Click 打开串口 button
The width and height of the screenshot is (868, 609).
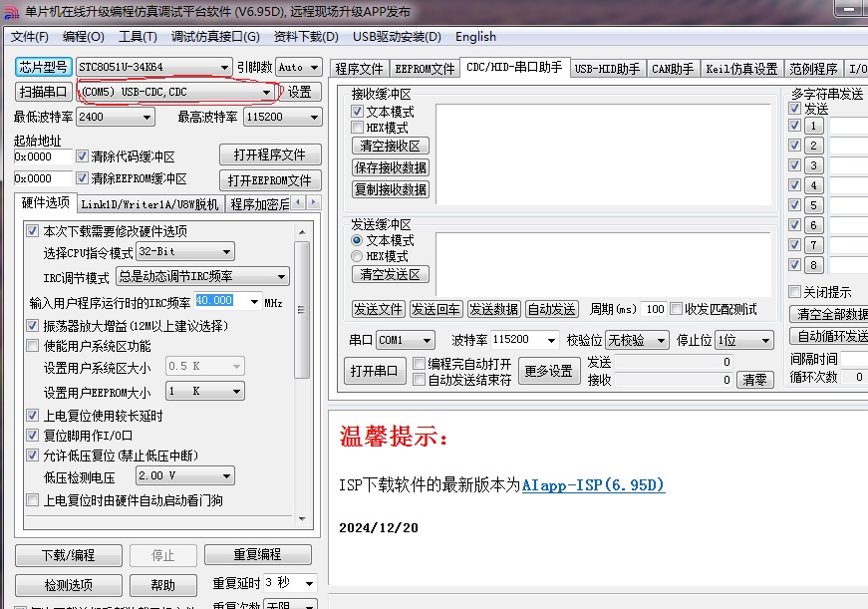[375, 371]
